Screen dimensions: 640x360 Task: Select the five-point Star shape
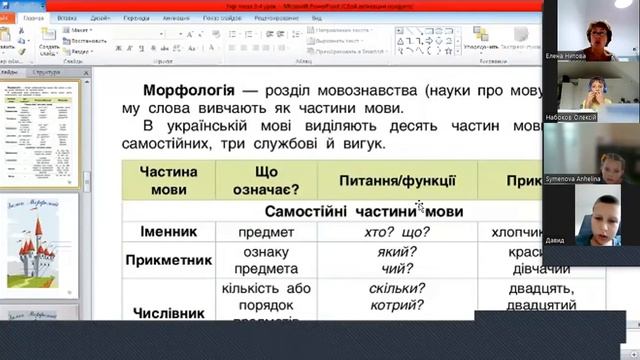[449, 51]
